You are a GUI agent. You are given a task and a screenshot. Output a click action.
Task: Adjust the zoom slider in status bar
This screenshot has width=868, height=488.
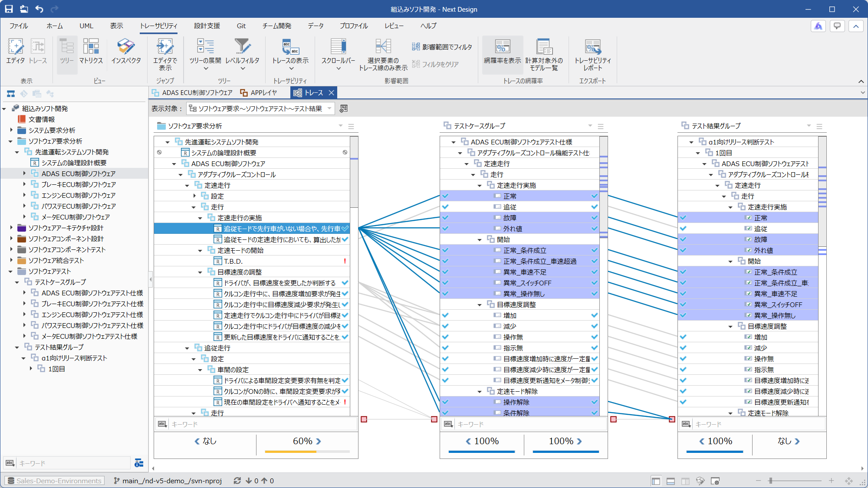[771, 481]
